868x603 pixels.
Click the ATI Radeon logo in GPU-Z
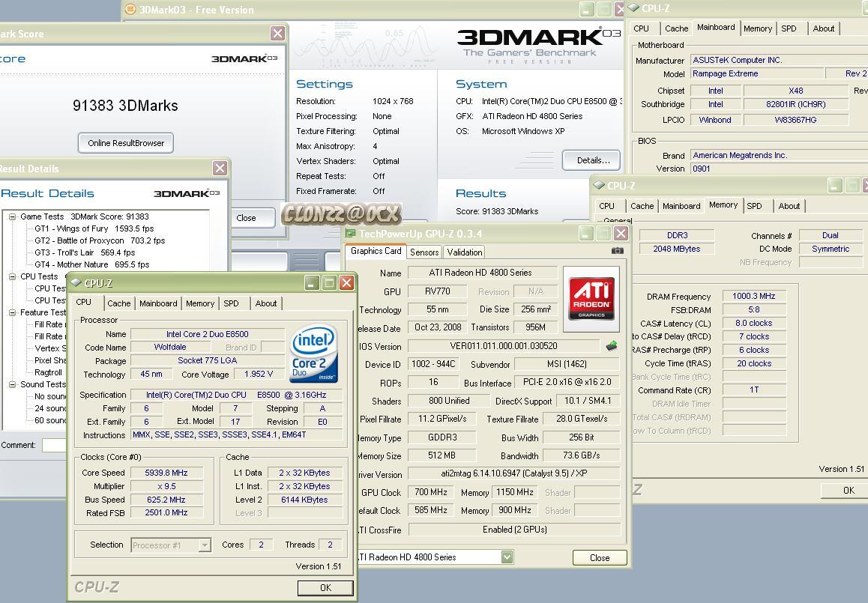pos(591,299)
